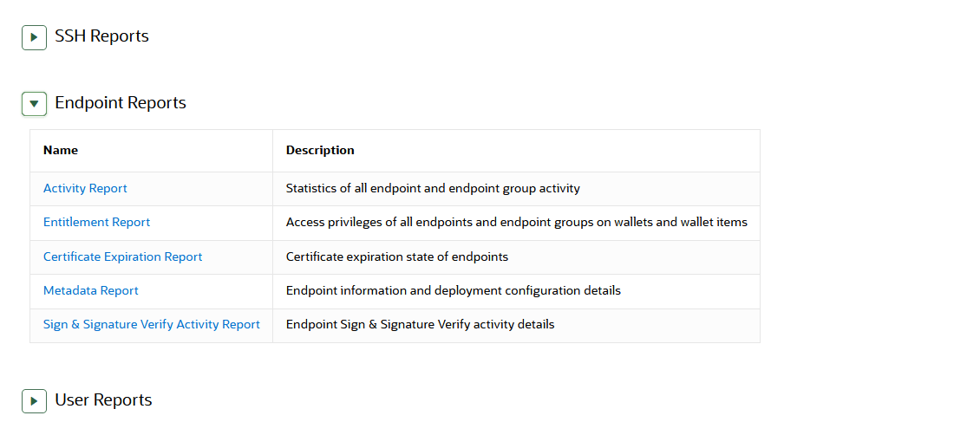
Task: Click the User Reports heading text
Action: [x=103, y=400]
